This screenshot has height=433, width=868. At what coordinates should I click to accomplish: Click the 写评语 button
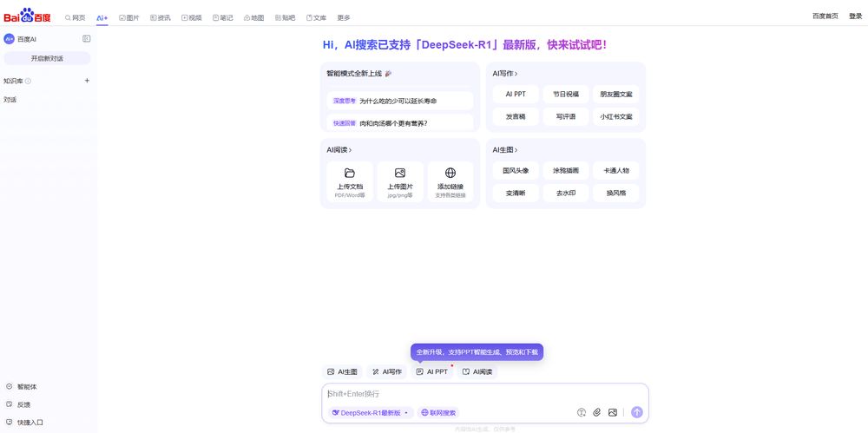[566, 117]
